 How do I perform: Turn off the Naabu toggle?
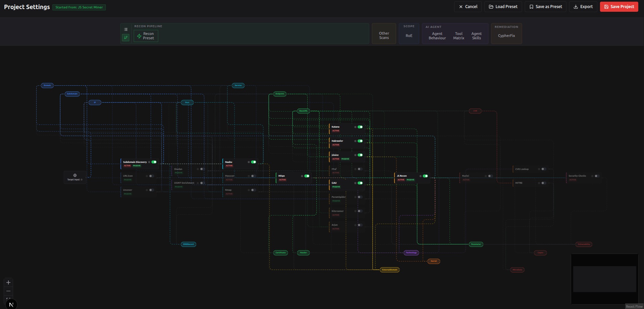[x=254, y=162]
